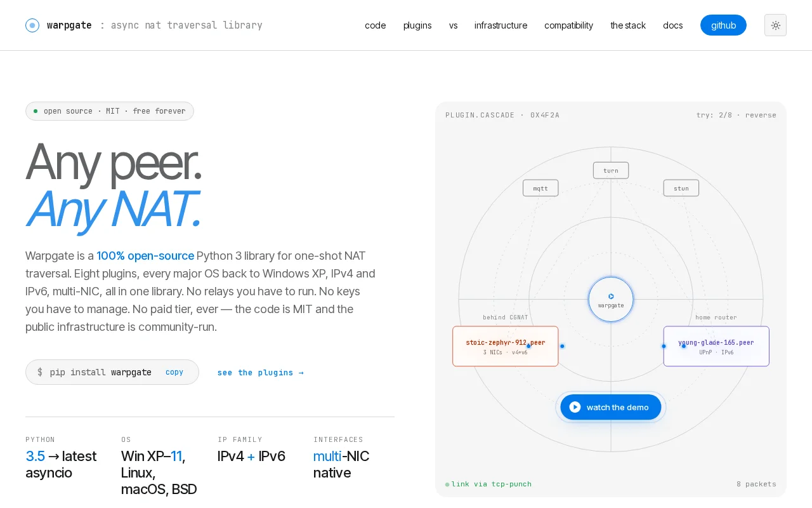Select the mqtt plugin node
Image resolution: width=812 pixels, height=508 pixels.
[540, 188]
